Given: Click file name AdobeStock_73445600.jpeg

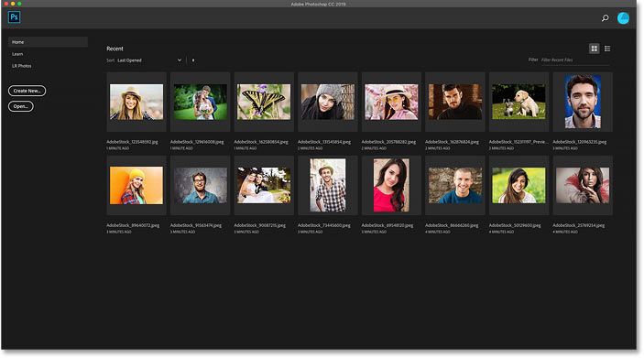Looking at the screenshot, I should (x=324, y=225).
